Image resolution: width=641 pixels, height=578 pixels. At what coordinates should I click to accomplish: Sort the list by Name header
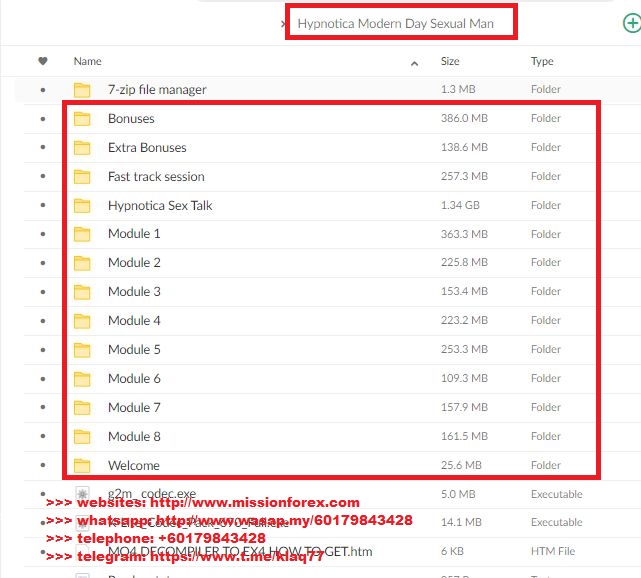click(x=87, y=61)
